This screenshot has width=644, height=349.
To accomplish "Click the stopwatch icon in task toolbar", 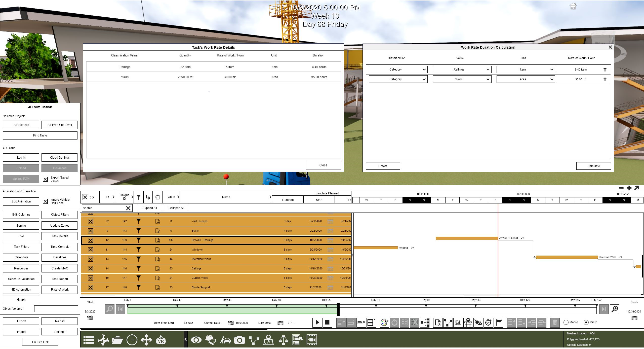I will (488, 323).
